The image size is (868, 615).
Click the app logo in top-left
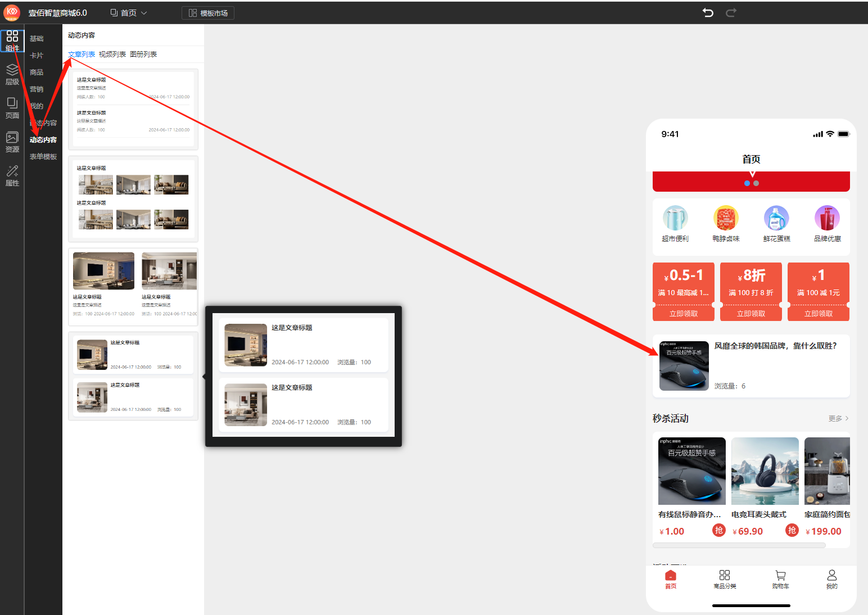[x=12, y=12]
